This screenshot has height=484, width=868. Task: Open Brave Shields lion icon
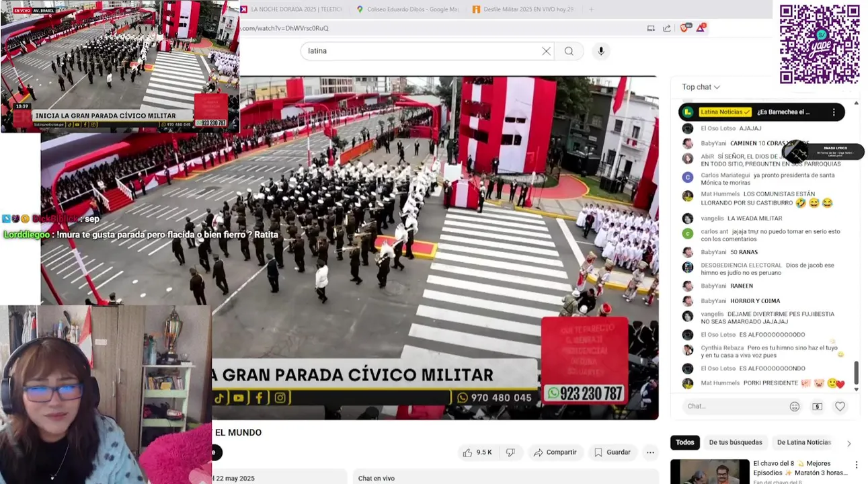[x=684, y=28]
